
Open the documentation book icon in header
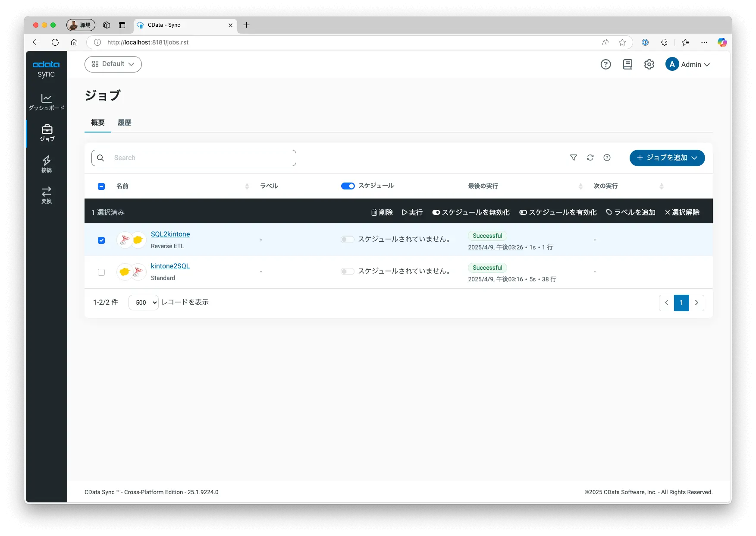(627, 65)
